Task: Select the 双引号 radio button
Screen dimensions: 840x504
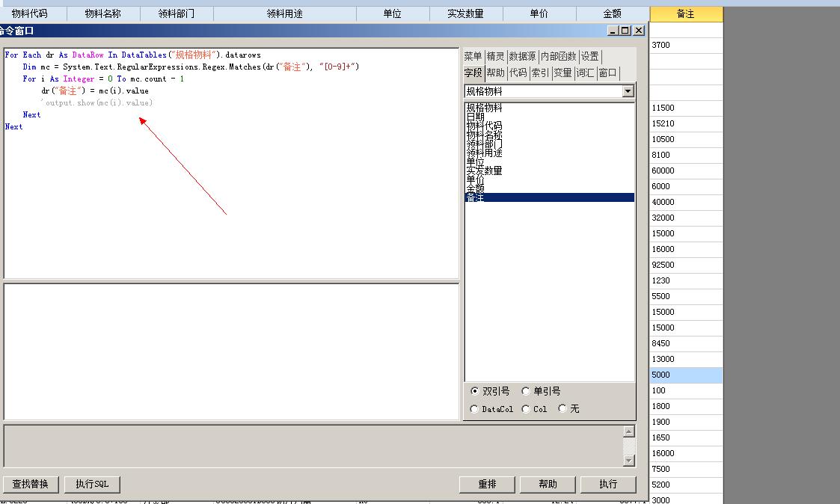Action: tap(474, 391)
